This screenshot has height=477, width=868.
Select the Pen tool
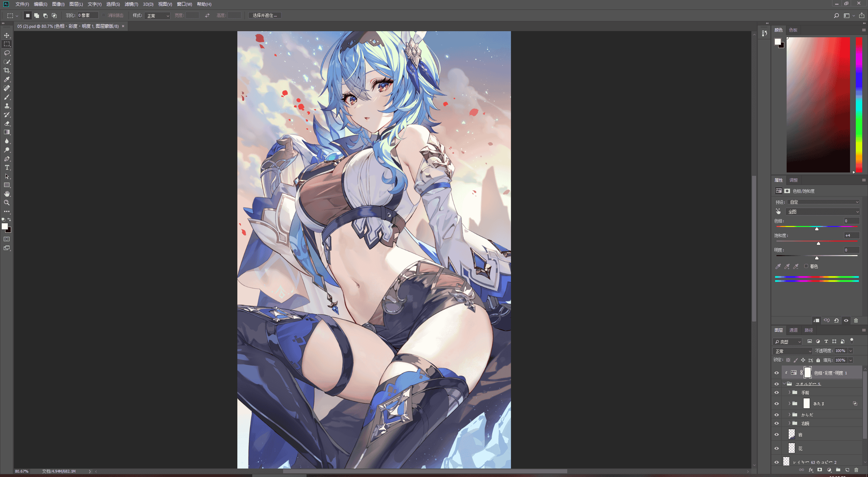[x=7, y=159]
